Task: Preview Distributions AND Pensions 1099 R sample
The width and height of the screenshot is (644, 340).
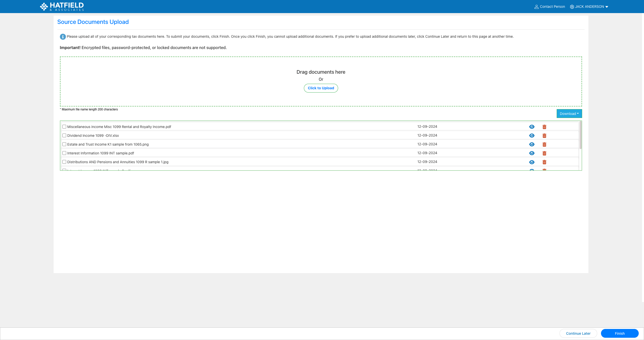Action: pyautogui.click(x=532, y=162)
